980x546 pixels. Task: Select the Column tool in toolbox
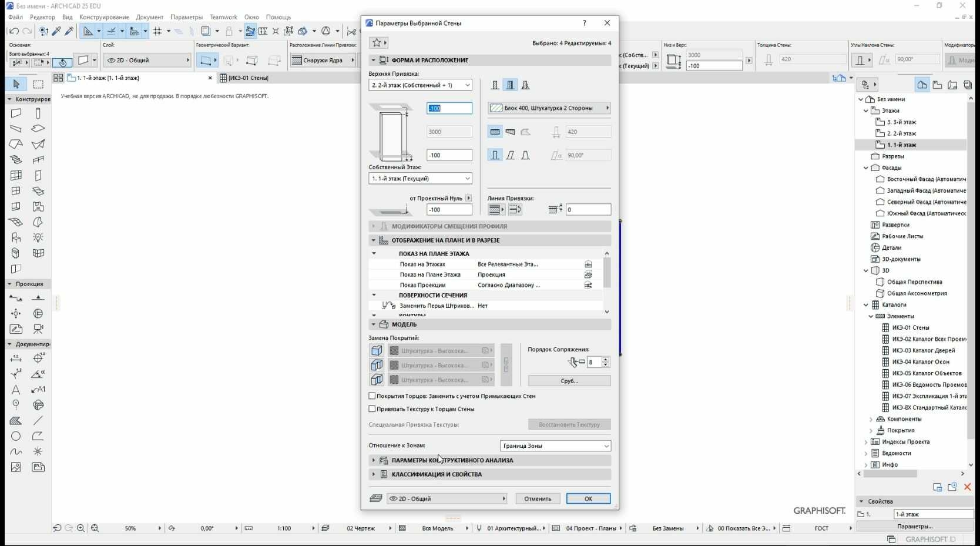[38, 113]
